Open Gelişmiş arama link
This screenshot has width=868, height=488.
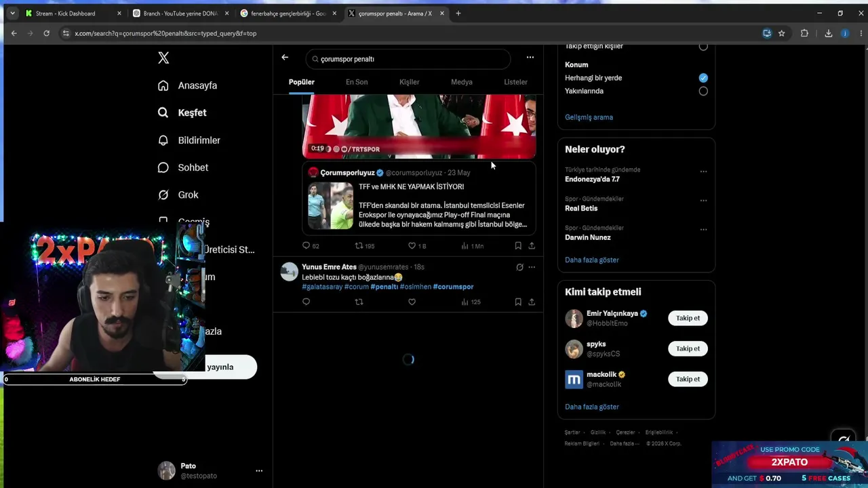point(589,117)
